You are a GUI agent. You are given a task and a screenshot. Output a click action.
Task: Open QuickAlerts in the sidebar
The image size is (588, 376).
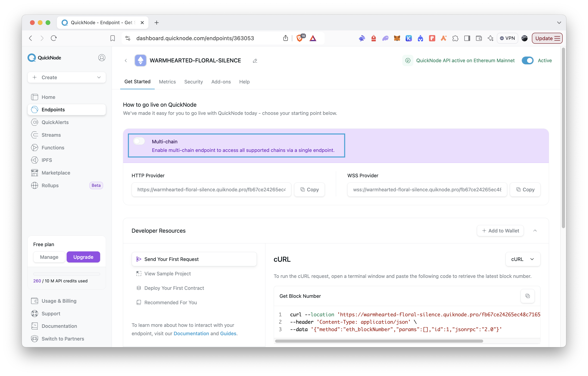[67, 122]
